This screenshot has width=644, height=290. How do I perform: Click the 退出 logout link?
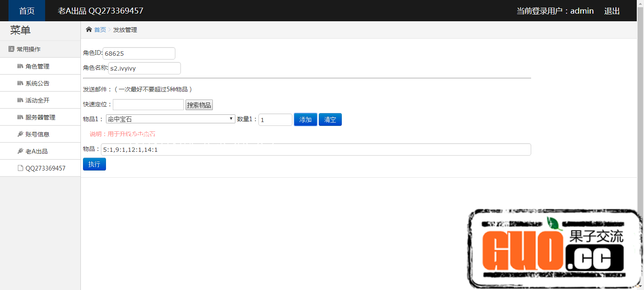click(x=612, y=11)
